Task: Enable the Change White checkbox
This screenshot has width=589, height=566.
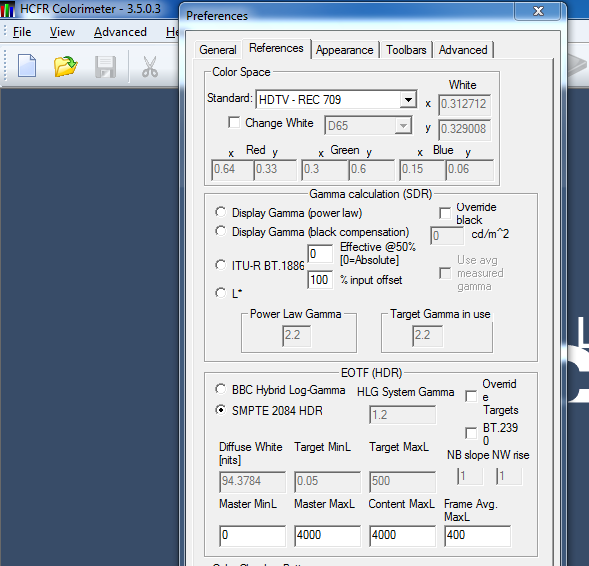Action: [234, 122]
